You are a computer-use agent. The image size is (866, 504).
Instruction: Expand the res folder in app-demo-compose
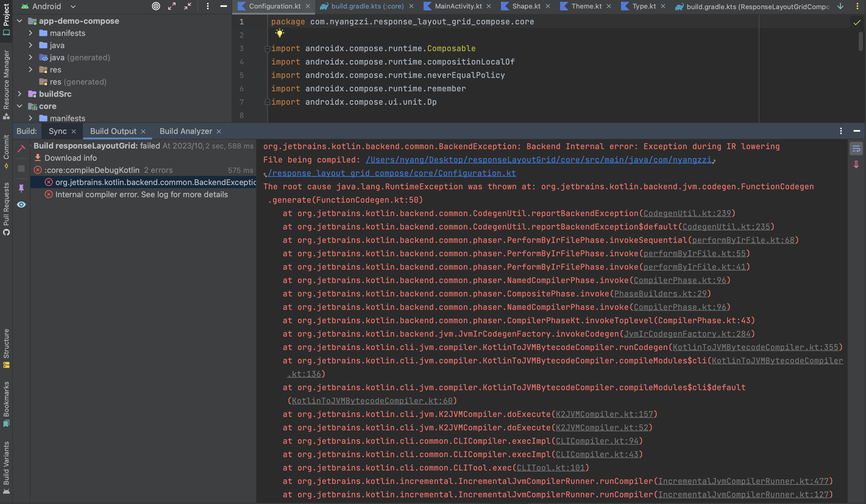[x=30, y=70]
